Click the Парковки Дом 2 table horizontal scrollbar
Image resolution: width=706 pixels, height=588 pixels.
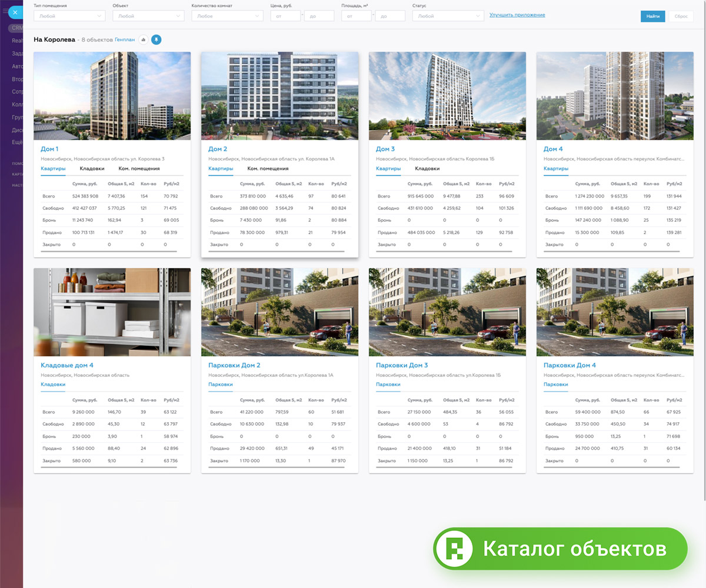click(277, 467)
